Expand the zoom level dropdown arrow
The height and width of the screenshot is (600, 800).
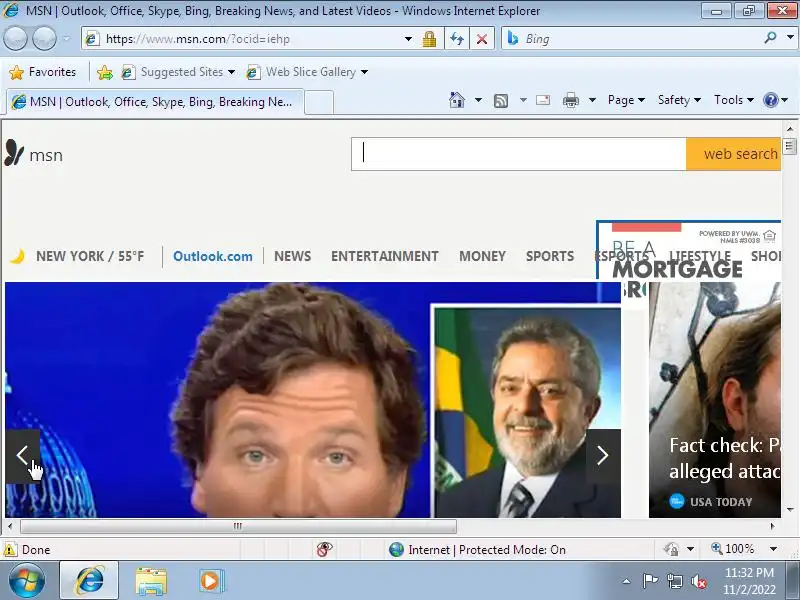tap(773, 549)
